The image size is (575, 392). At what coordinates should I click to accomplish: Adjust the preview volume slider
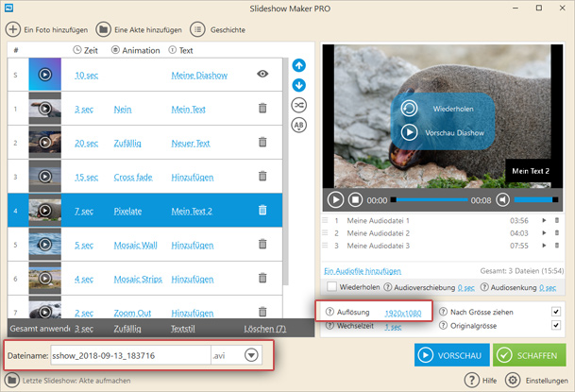click(536, 200)
